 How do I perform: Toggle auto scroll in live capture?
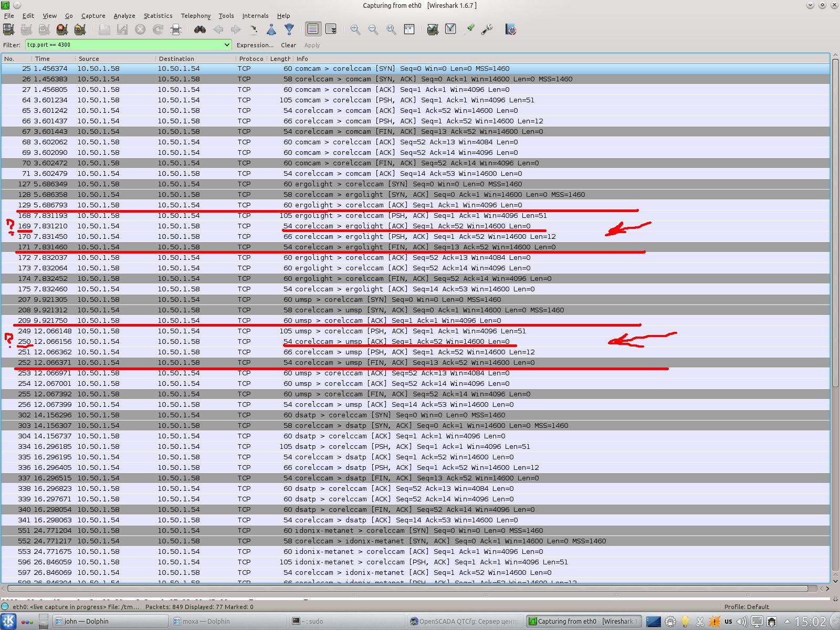pyautogui.click(x=331, y=29)
